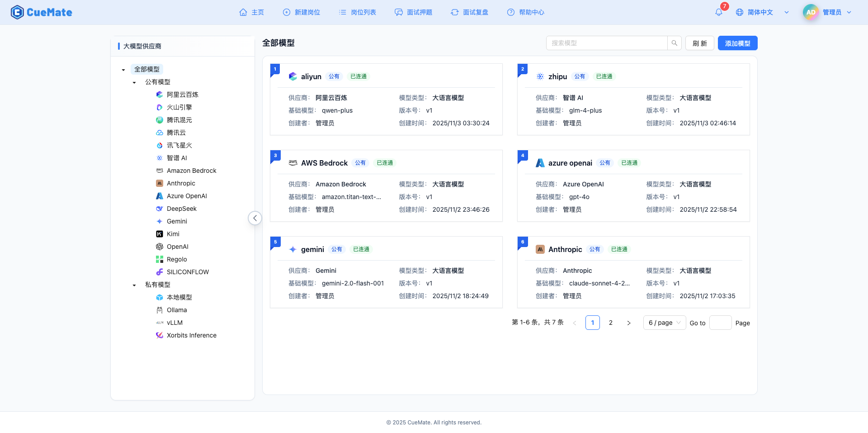This screenshot has height=433, width=868.
Task: Collapse the sidebar with the chevron handle
Action: pos(255,218)
